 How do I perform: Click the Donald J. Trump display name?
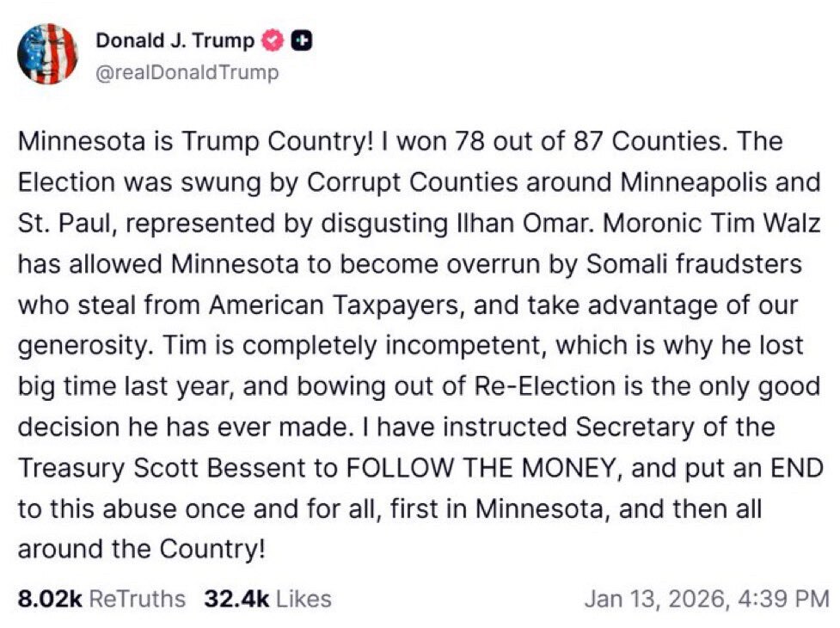174,40
